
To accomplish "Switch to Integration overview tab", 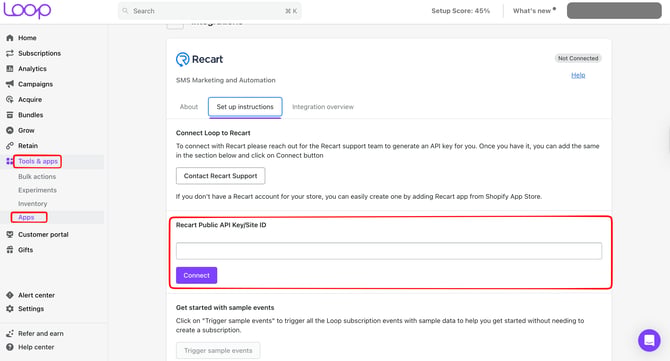I will tap(323, 107).
